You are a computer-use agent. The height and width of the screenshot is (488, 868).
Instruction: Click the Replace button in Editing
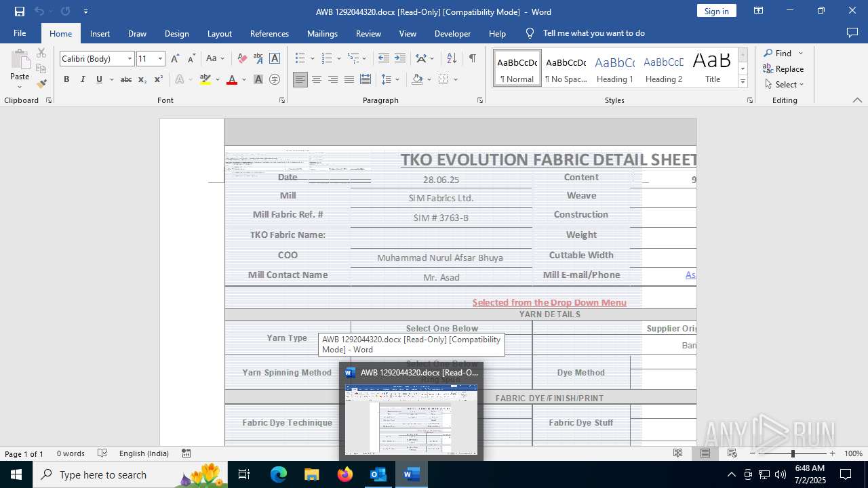(783, 68)
